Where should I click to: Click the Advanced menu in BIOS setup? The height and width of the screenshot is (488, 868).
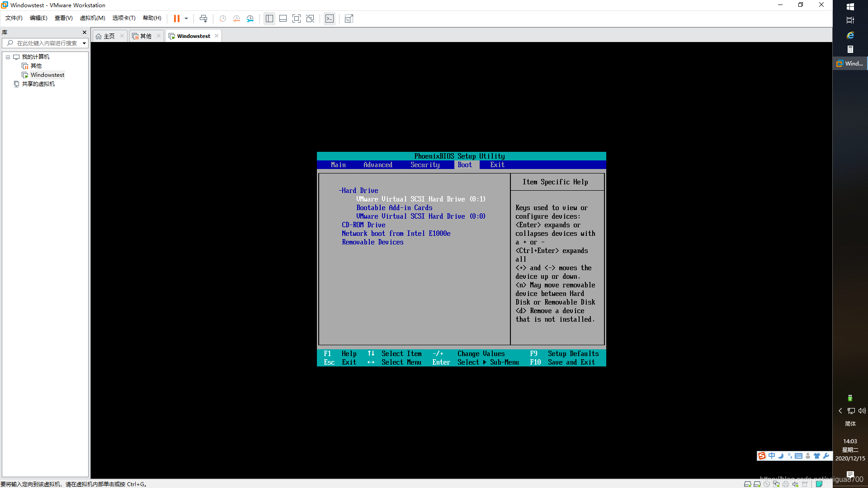click(x=378, y=165)
